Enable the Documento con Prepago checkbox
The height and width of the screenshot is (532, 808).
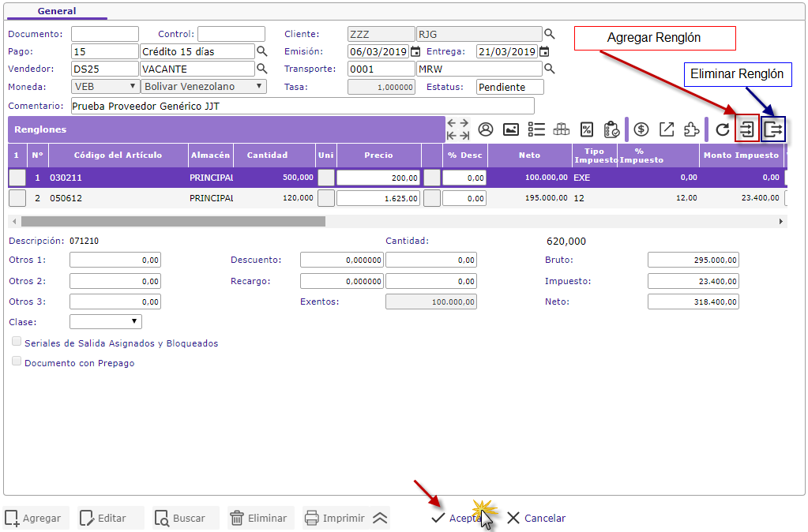click(x=17, y=362)
